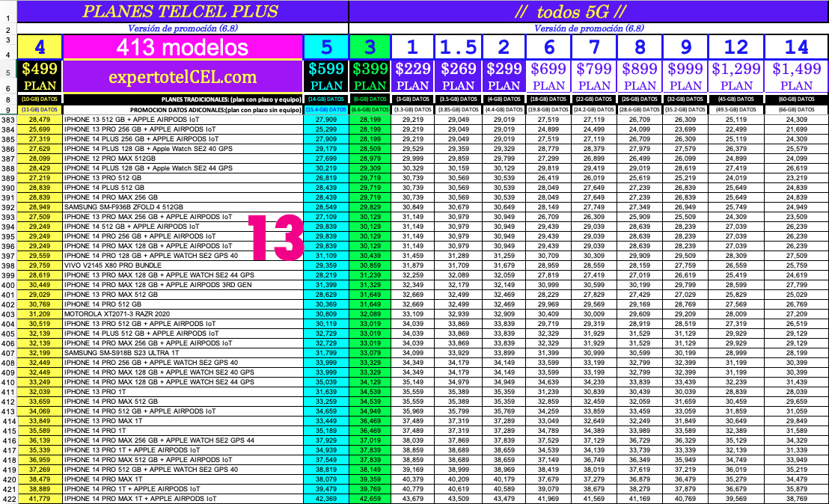Select 'IPHONE 13 PRO MAX 1T' cell
The image size is (829, 504).
click(x=183, y=421)
